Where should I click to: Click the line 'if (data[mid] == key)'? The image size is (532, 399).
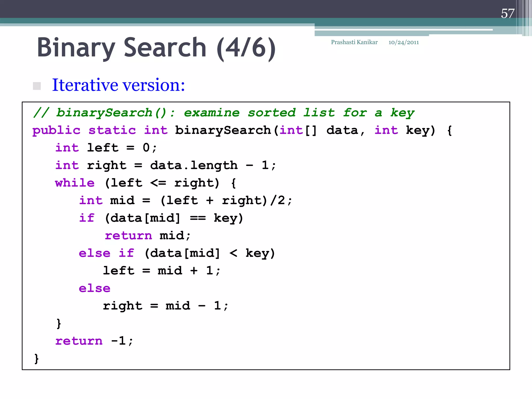(x=161, y=218)
